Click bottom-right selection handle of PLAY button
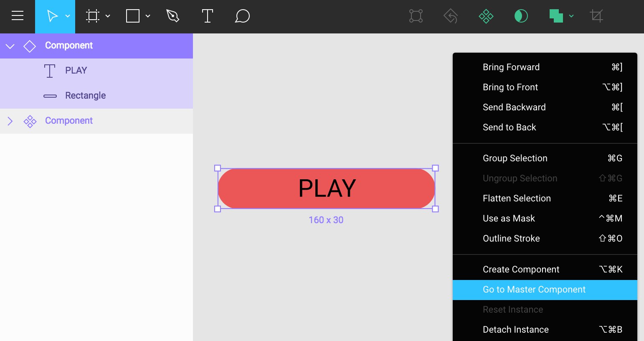 (435, 209)
